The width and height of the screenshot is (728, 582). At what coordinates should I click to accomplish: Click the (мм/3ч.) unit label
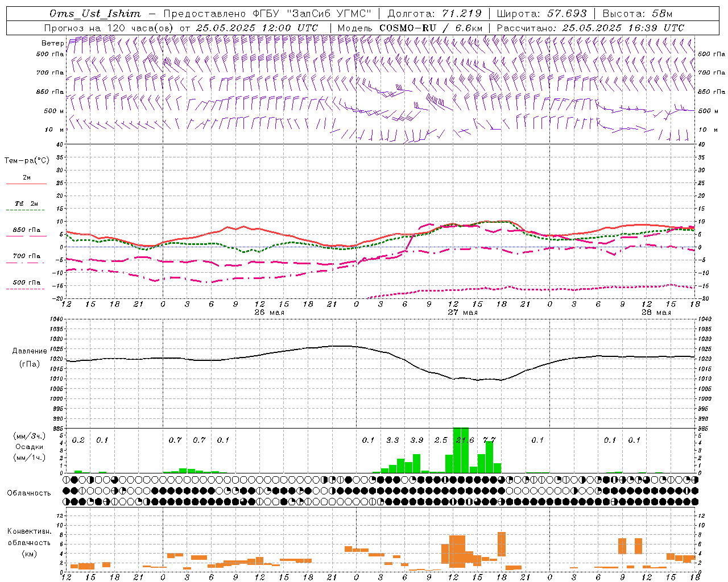tap(30, 436)
